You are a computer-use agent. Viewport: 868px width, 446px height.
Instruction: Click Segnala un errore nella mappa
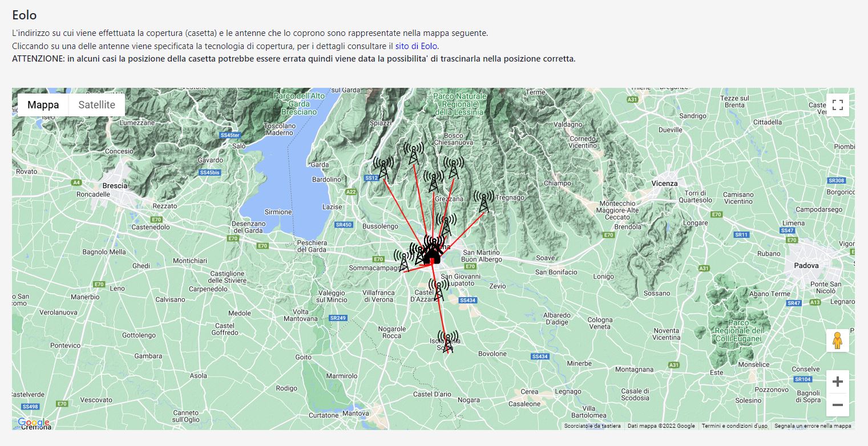point(813,426)
